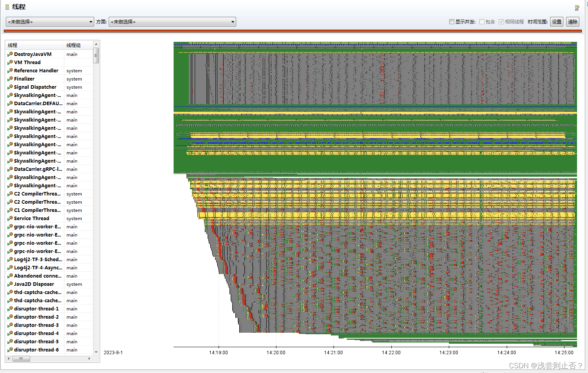Uncheck the 相同线程 checkbox
Screen dimensions: 588x373
[501, 22]
